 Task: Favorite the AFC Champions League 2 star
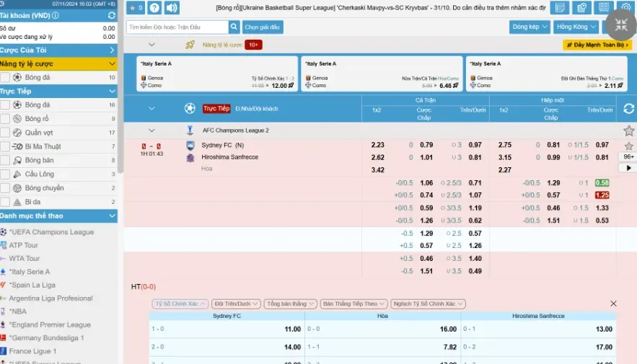(628, 130)
